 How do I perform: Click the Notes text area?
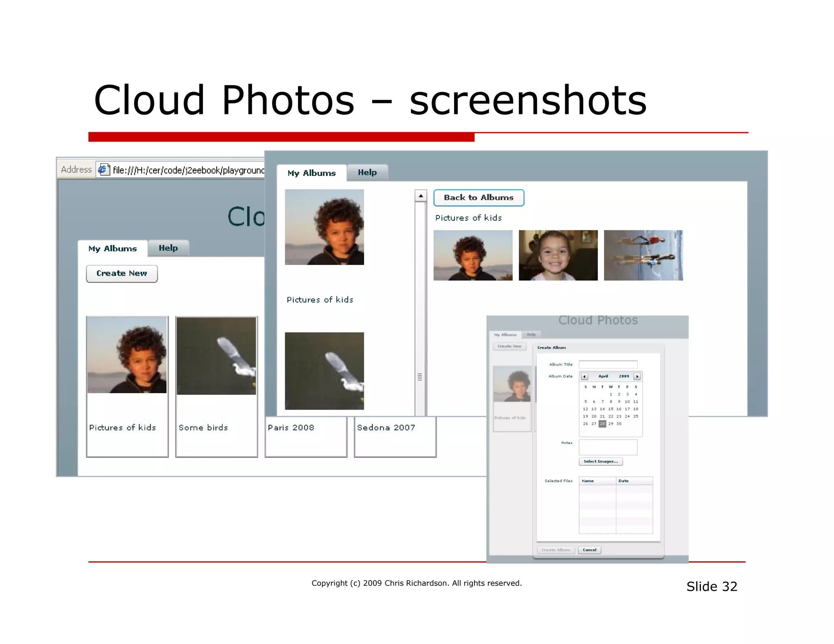click(x=608, y=447)
